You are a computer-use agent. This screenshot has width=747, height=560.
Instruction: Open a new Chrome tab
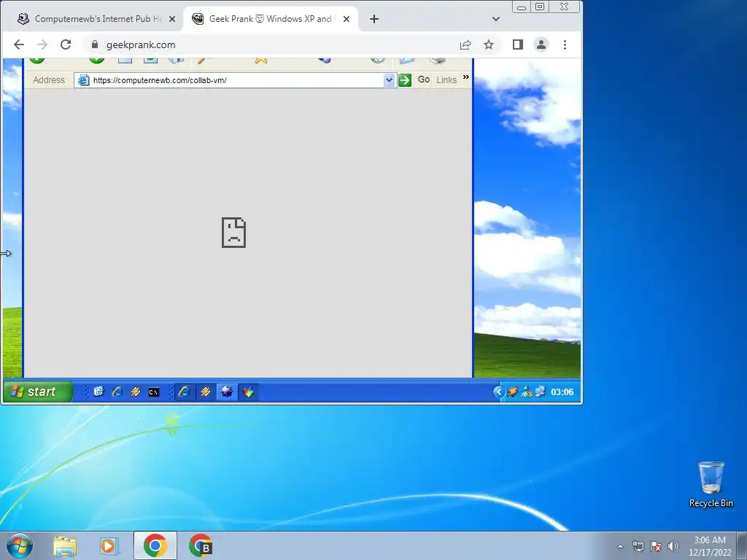pyautogui.click(x=374, y=19)
